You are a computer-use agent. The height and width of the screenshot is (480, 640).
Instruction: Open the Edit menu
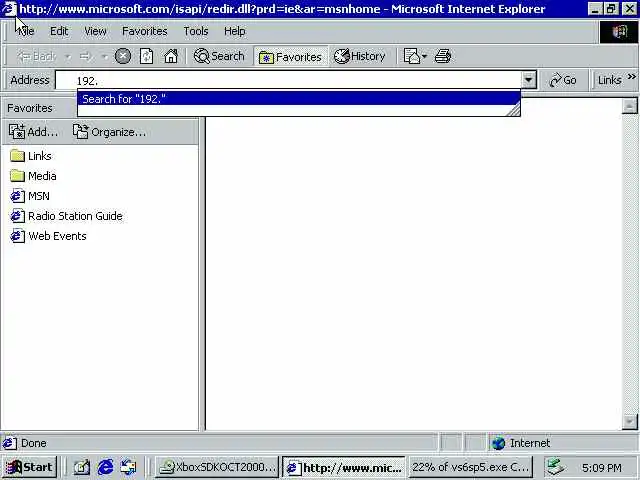point(59,31)
